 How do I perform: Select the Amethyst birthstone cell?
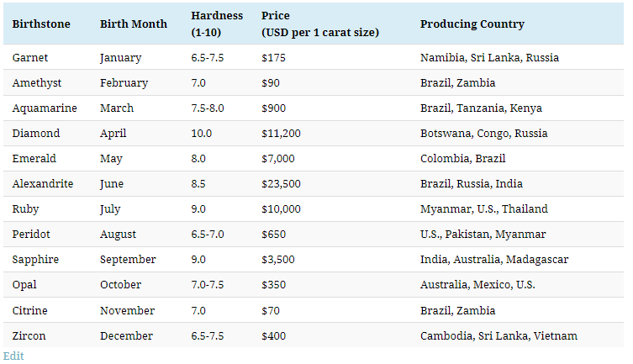(x=38, y=83)
